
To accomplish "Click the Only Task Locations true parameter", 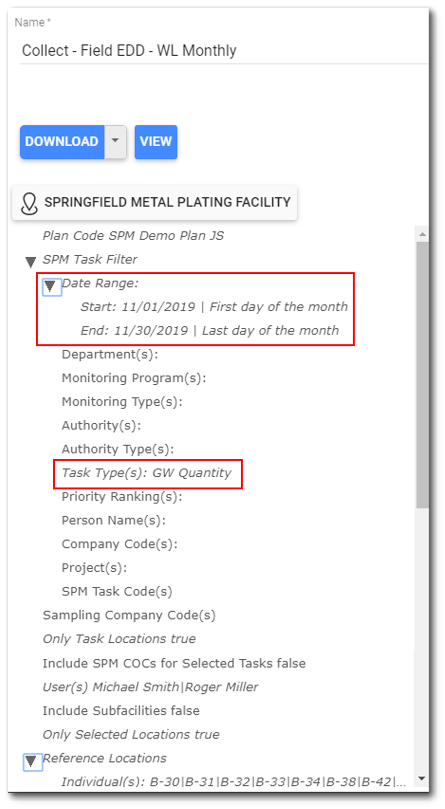I will tap(119, 639).
